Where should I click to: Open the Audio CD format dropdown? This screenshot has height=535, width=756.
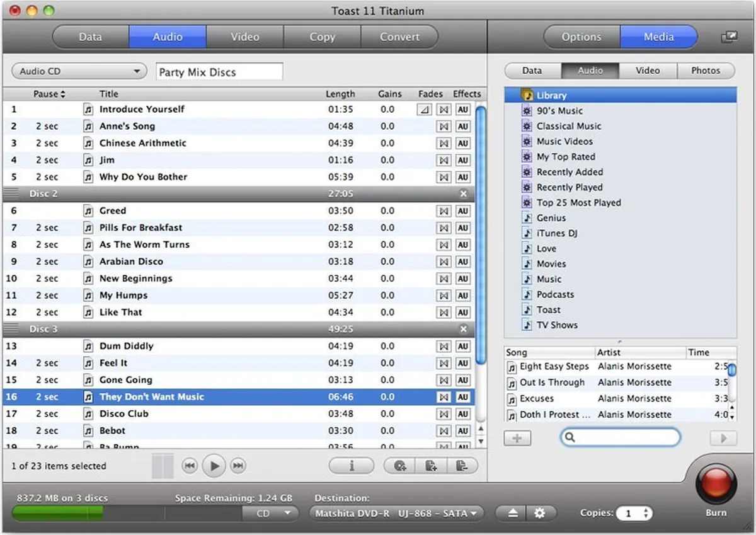coord(79,71)
